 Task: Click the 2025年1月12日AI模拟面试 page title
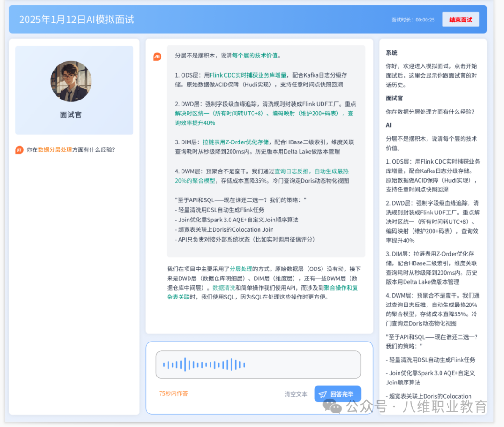[77, 20]
